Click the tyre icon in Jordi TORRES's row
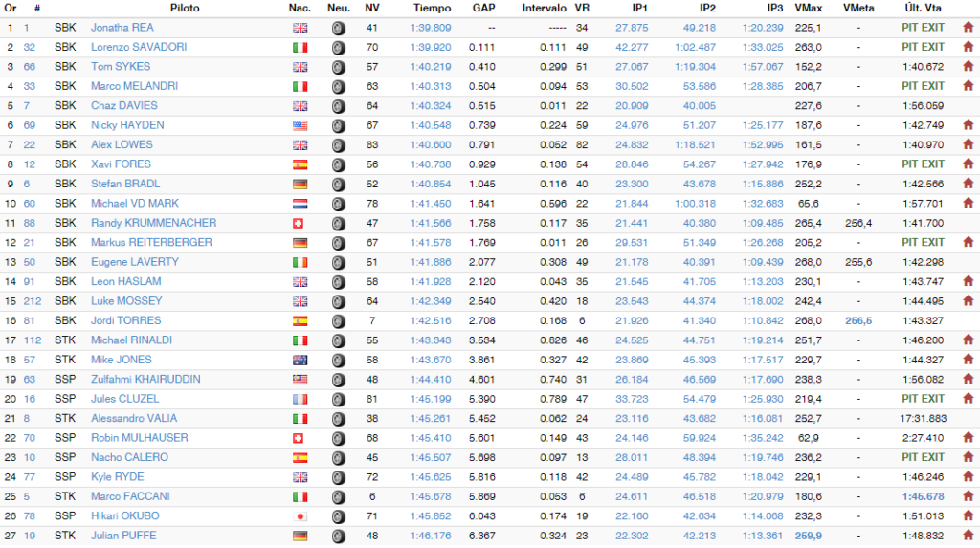Screen dimensions: 980x548 pyautogui.click(x=338, y=321)
